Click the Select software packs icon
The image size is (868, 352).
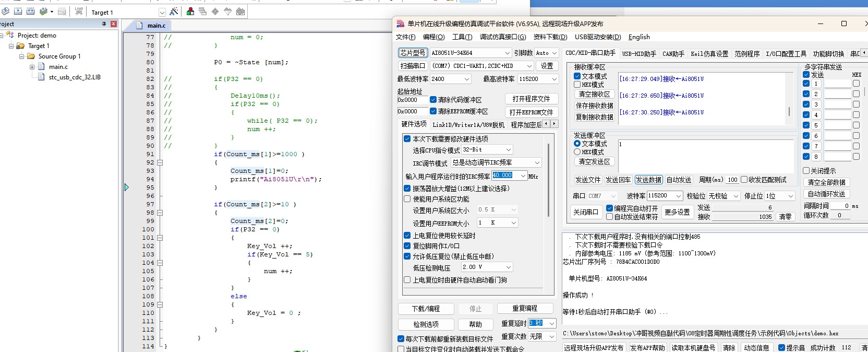tap(228, 11)
